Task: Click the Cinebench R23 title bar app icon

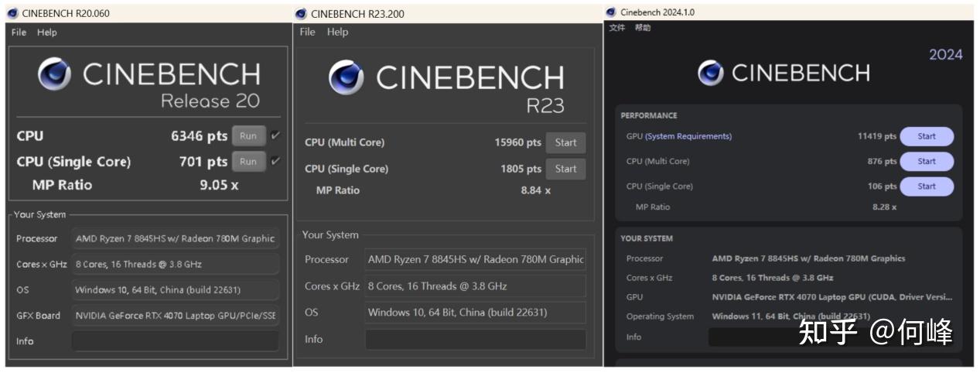Action: click(x=301, y=13)
